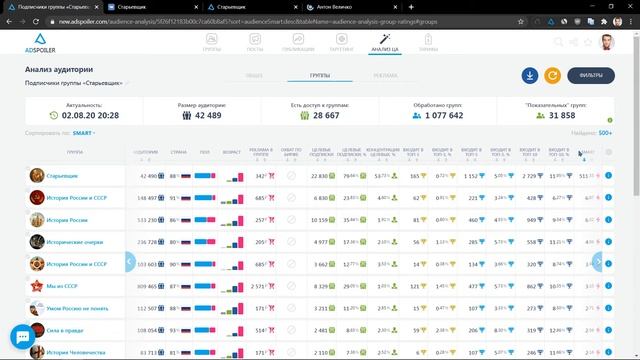Switch to the Антон Величко browser tab

point(351,7)
